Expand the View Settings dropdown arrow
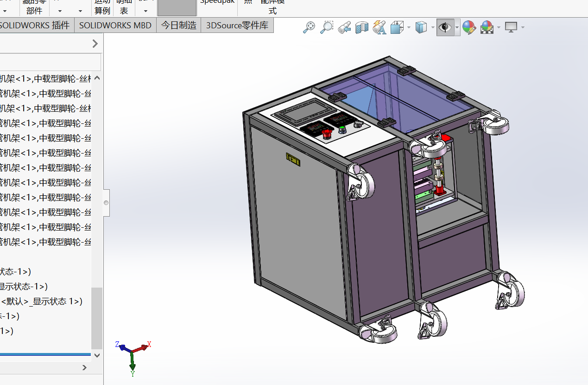588x385 pixels. 523,28
